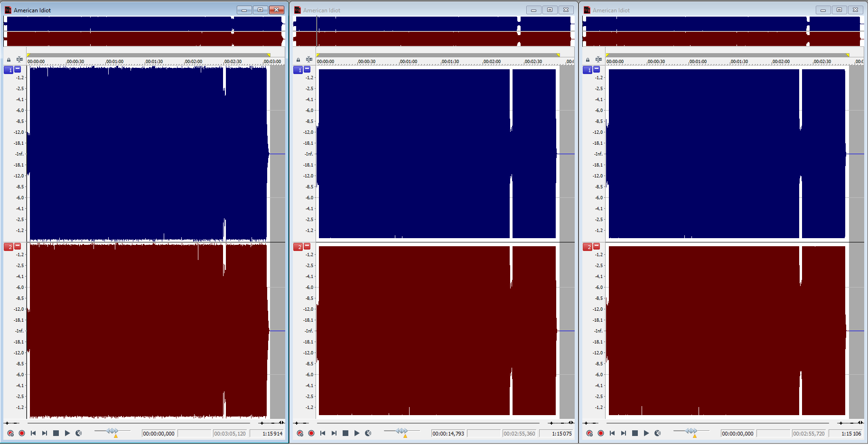Click the arm-record icon in the rightmost window
Viewport: 868px width, 445px height.
tap(589, 433)
